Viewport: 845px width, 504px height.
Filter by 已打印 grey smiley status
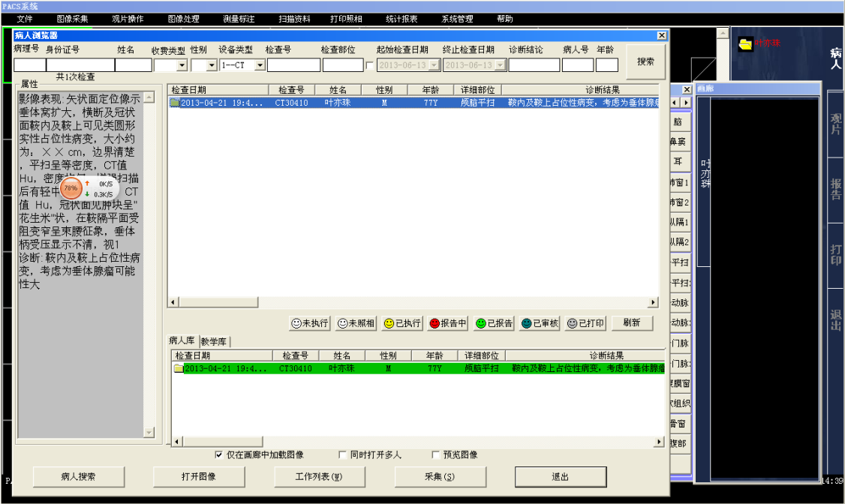(586, 323)
